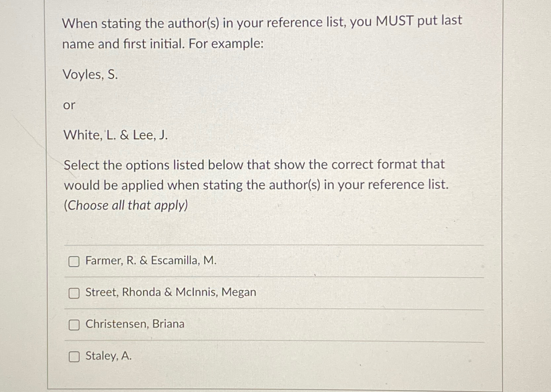Viewport: 551px width, 392px height.
Task: Click the example author "Voyles, S." text
Action: pyautogui.click(x=90, y=76)
